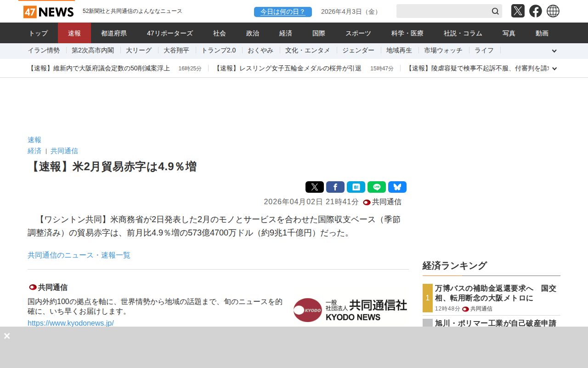Expand the breaking news ticker chevron
The width and height of the screenshot is (588, 368).
coord(554,69)
